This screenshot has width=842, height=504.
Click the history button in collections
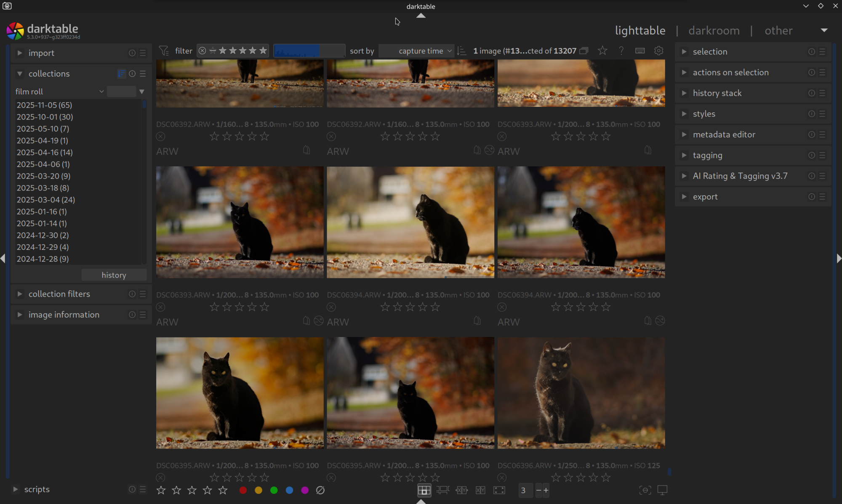[x=114, y=275]
